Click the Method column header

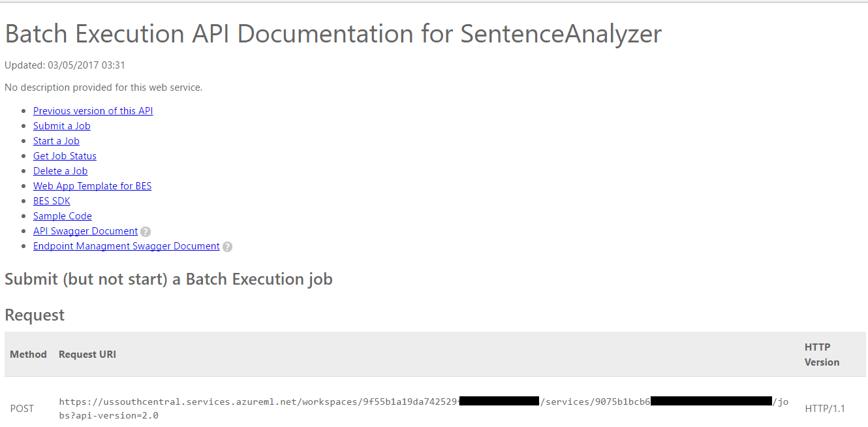pos(28,355)
